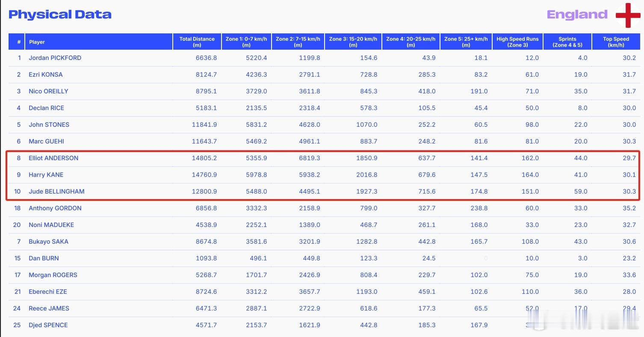Click O'Reilly's Zone 5 value 191.0
The image size is (644, 337).
tap(479, 91)
